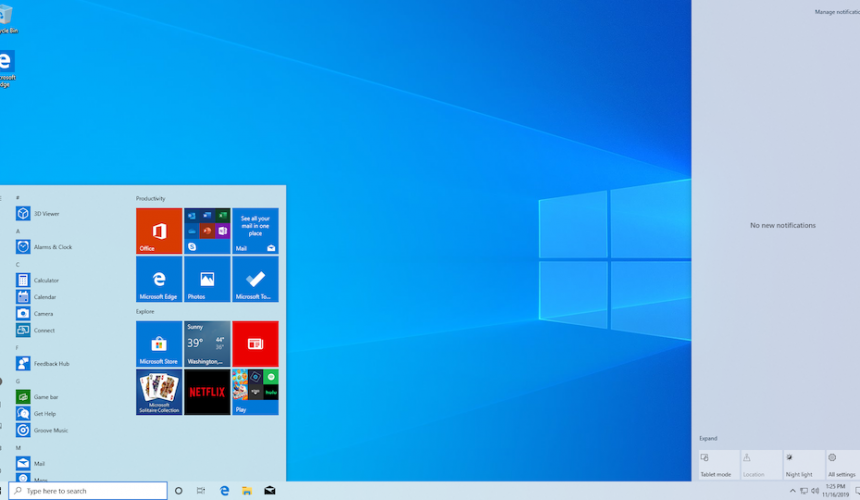Toggle Tablet mode quick action
The image size is (860, 500).
[719, 465]
